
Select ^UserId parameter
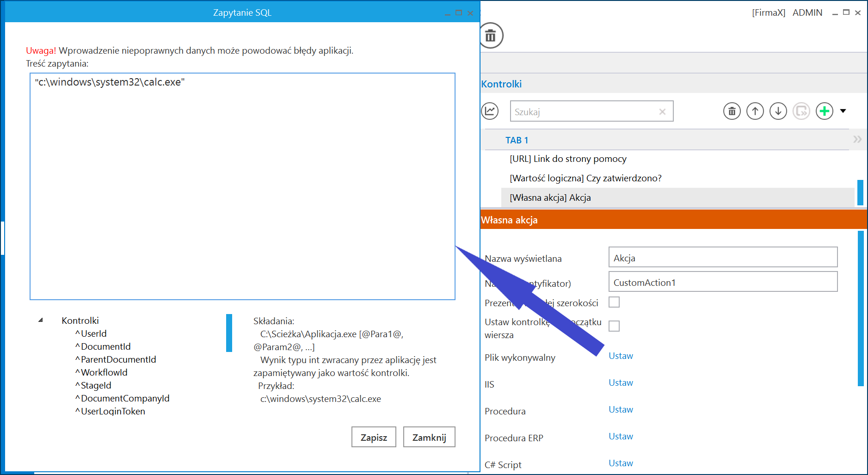point(91,333)
